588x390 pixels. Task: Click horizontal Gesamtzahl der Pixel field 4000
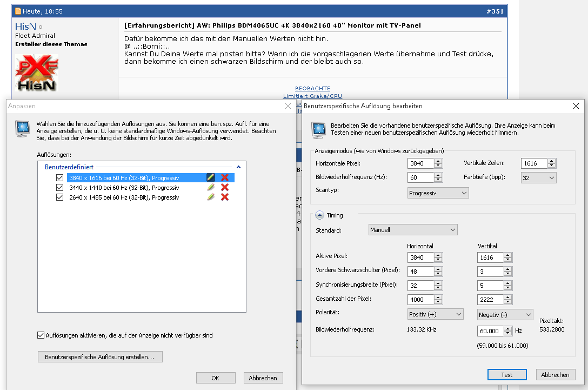tap(421, 300)
